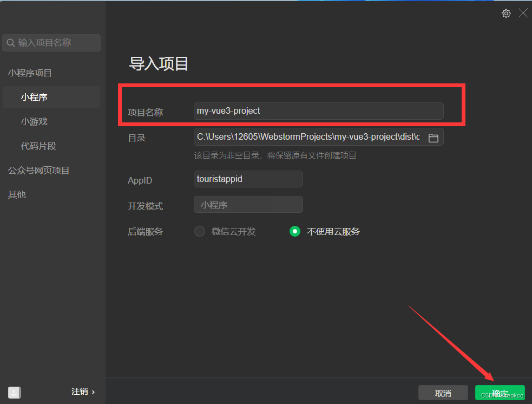Click the 项目名称 label
This screenshot has height=404, width=532.
[146, 113]
